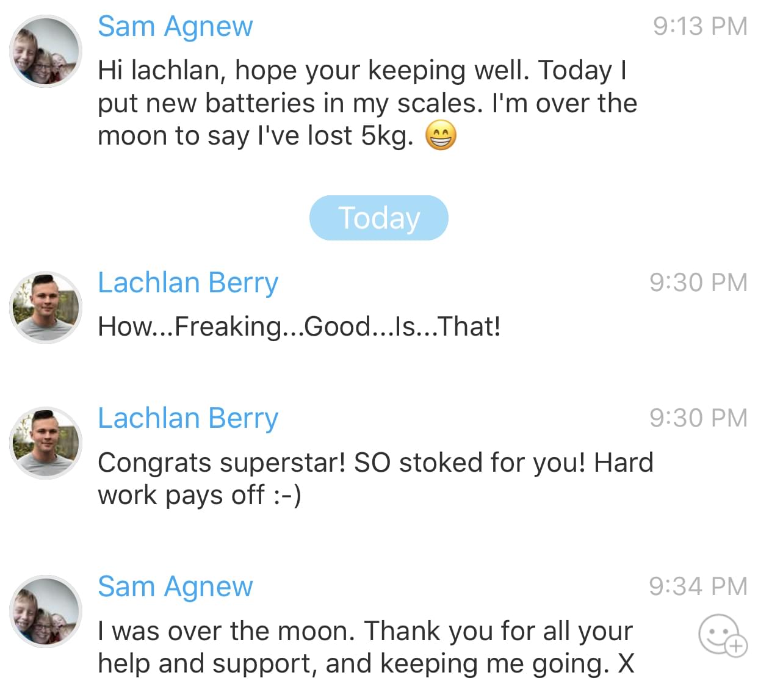Click the words 'Hard work pays off :-)'
This screenshot has width=758, height=700.
click(x=200, y=495)
